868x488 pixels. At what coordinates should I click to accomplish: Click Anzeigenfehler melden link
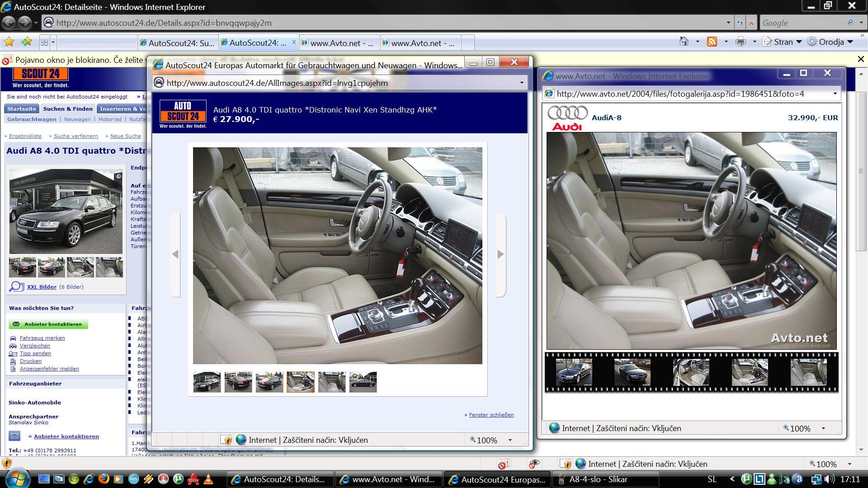point(49,369)
